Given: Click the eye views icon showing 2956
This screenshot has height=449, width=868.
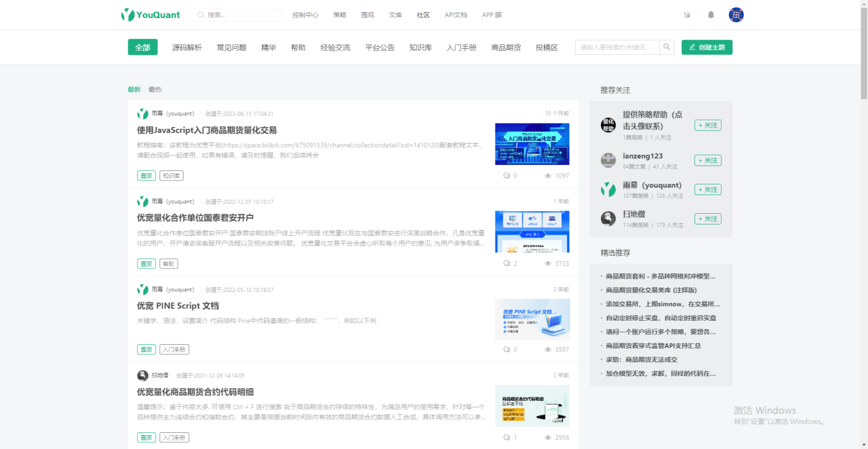Looking at the screenshot, I should (548, 438).
